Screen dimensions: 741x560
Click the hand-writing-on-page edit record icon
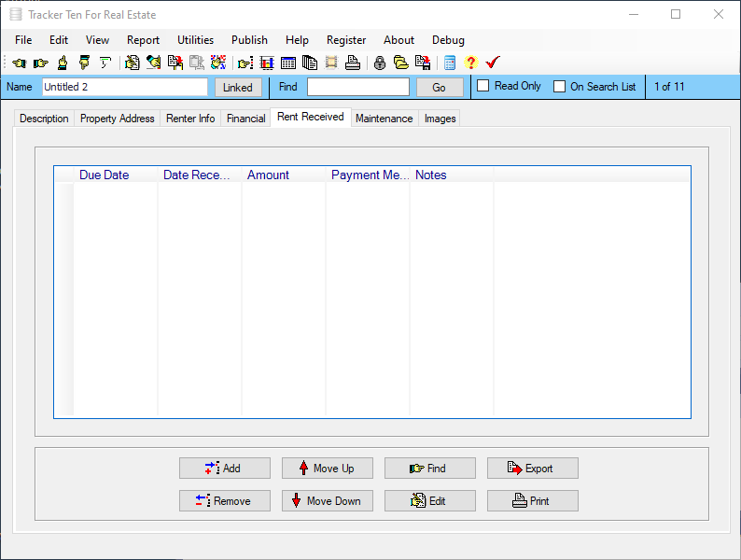pos(133,63)
